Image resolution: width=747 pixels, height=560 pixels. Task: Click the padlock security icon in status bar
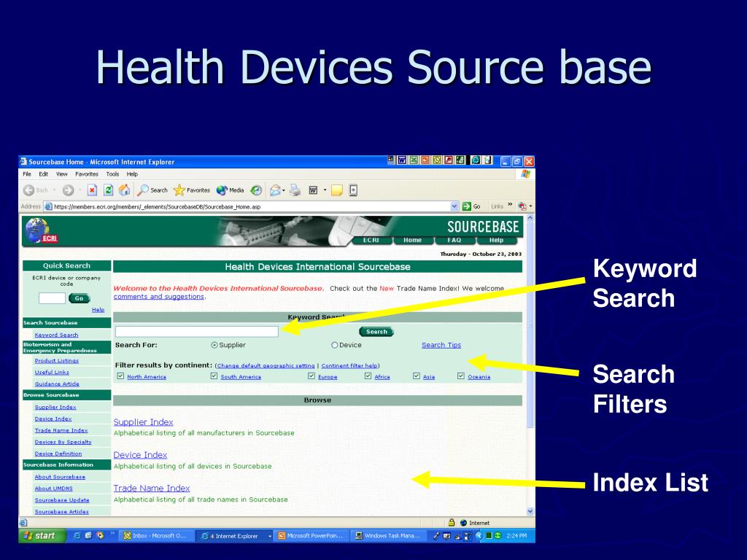click(451, 522)
